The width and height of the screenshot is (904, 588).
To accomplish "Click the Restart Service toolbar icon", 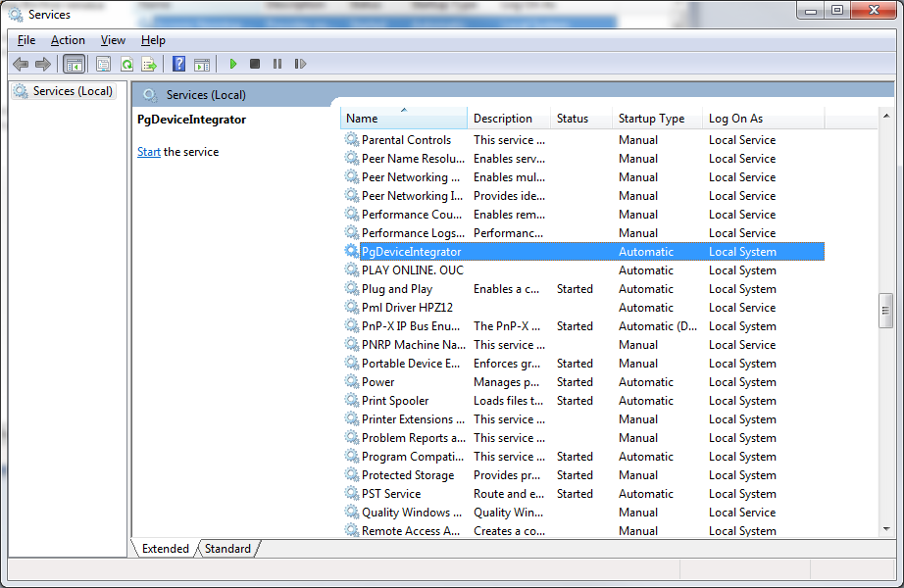I will click(x=300, y=64).
